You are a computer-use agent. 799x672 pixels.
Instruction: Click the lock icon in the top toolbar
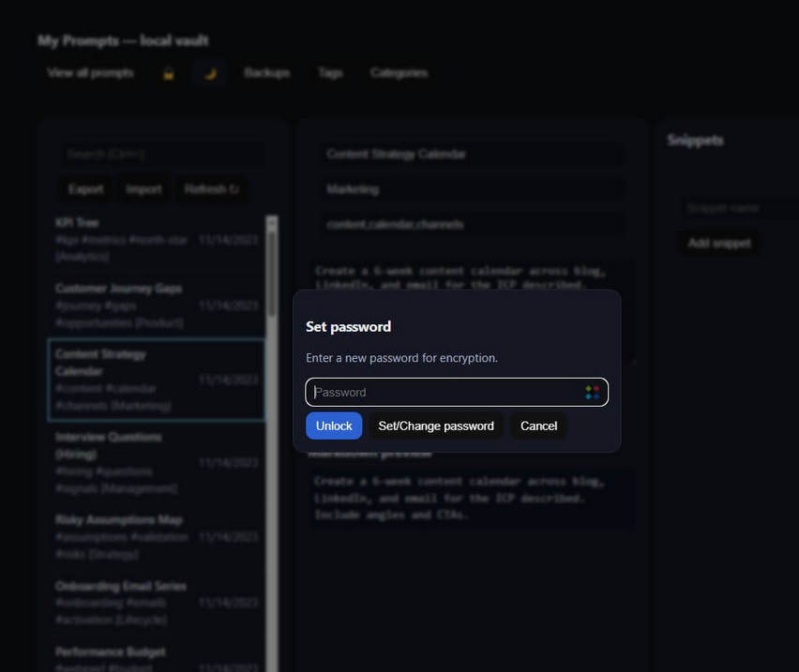coord(169,73)
